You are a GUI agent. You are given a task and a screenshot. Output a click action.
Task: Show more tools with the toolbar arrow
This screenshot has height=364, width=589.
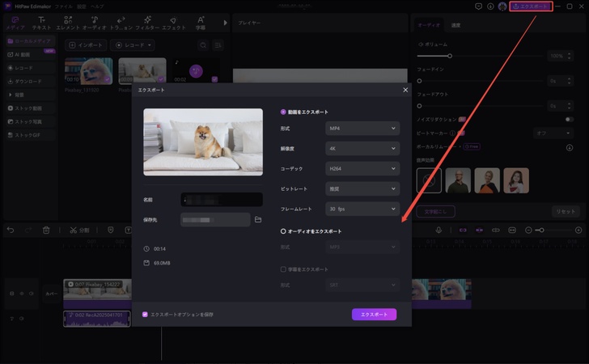point(226,23)
